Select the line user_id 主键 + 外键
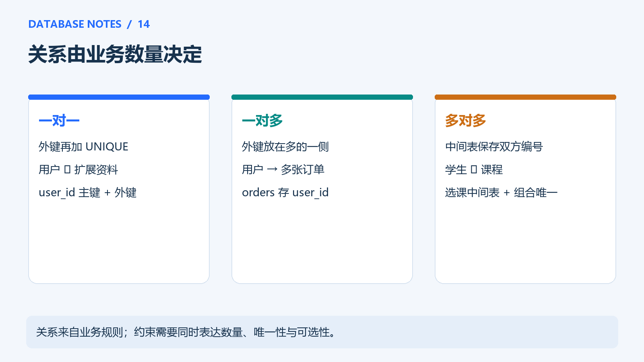The image size is (644, 362). pos(88,193)
